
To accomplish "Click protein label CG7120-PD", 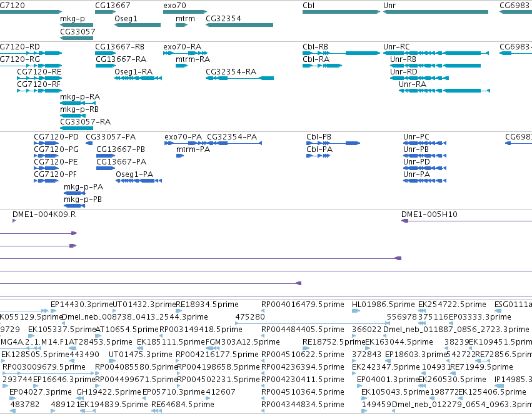I will (x=56, y=137).
